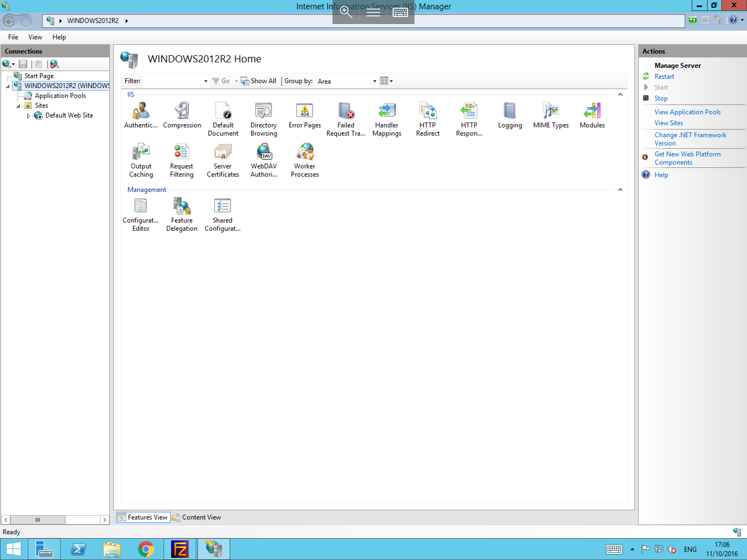Open Windows Start button on taskbar

(x=13, y=549)
